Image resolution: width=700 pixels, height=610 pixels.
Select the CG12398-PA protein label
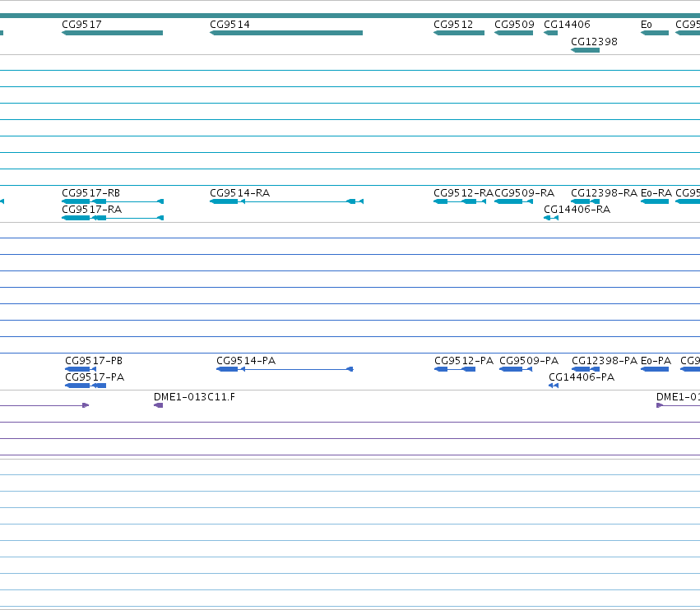(x=605, y=361)
